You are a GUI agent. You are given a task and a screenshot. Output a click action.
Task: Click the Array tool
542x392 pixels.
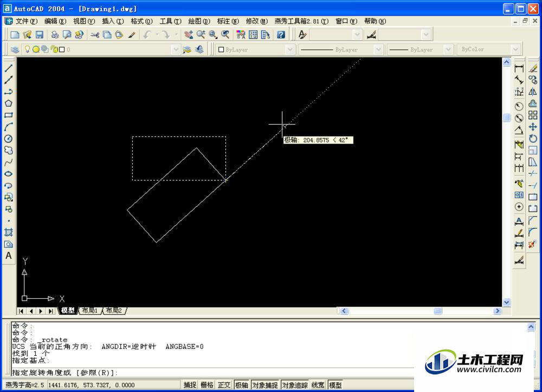point(533,115)
